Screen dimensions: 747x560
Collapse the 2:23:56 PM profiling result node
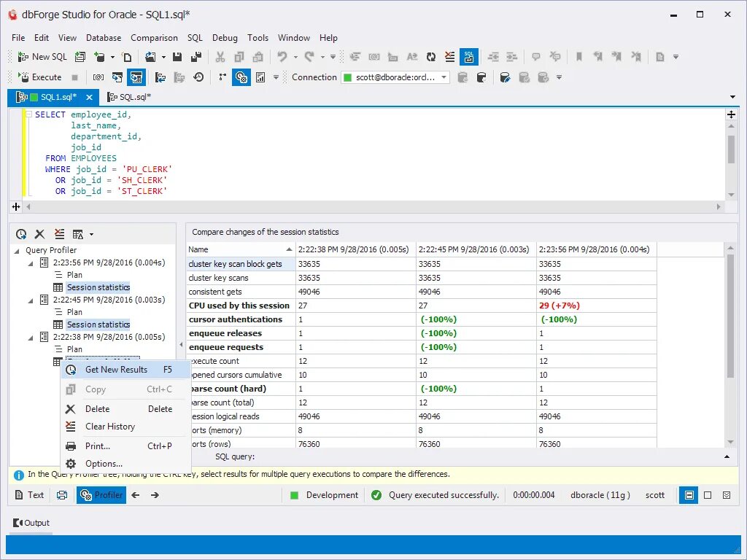[x=31, y=262]
